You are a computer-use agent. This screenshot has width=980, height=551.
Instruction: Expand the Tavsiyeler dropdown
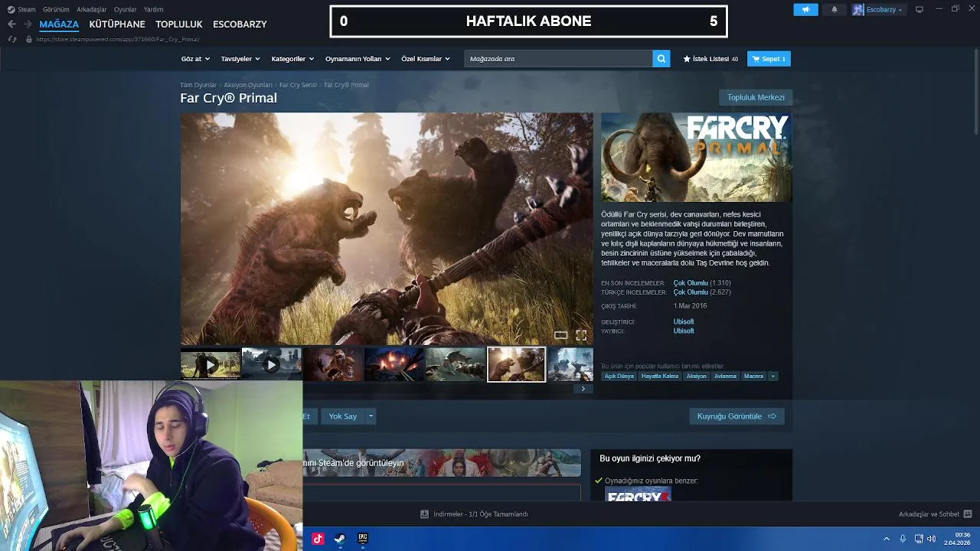point(240,59)
